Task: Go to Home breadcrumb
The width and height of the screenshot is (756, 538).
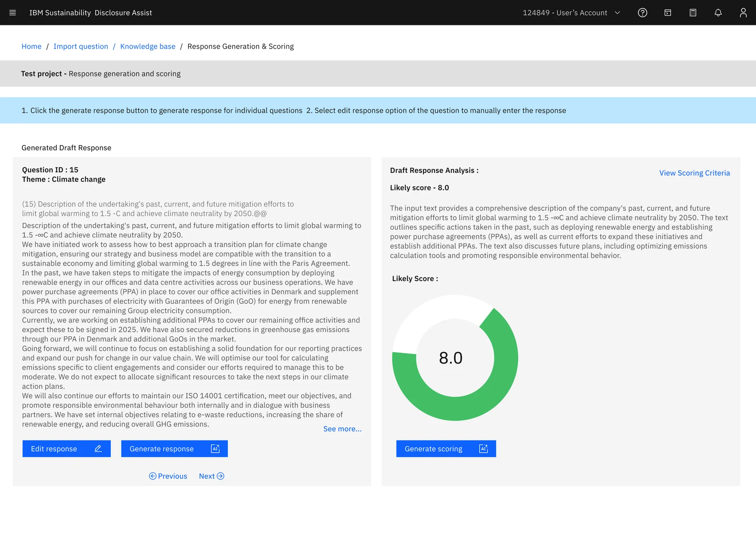Action: point(31,46)
